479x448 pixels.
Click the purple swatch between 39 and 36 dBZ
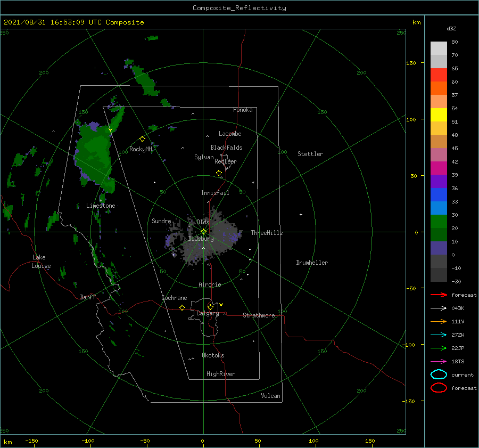(439, 182)
